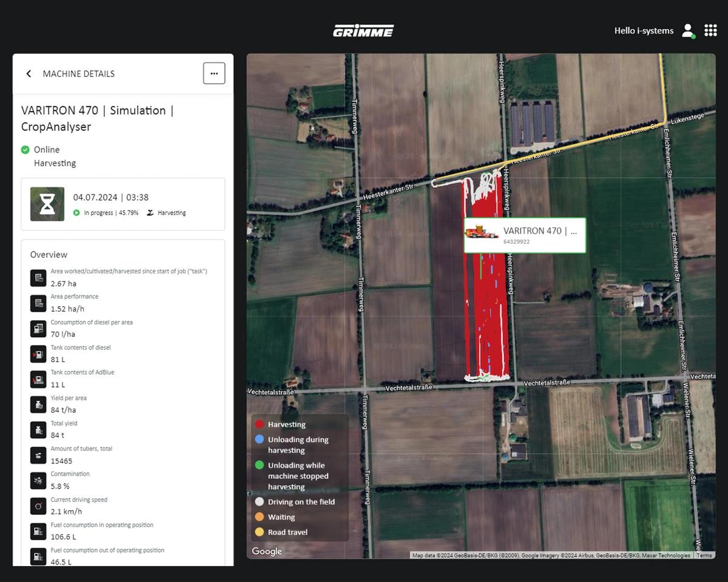Go back using the Machine Details arrow
Image resolution: width=728 pixels, height=582 pixels.
pyautogui.click(x=29, y=73)
